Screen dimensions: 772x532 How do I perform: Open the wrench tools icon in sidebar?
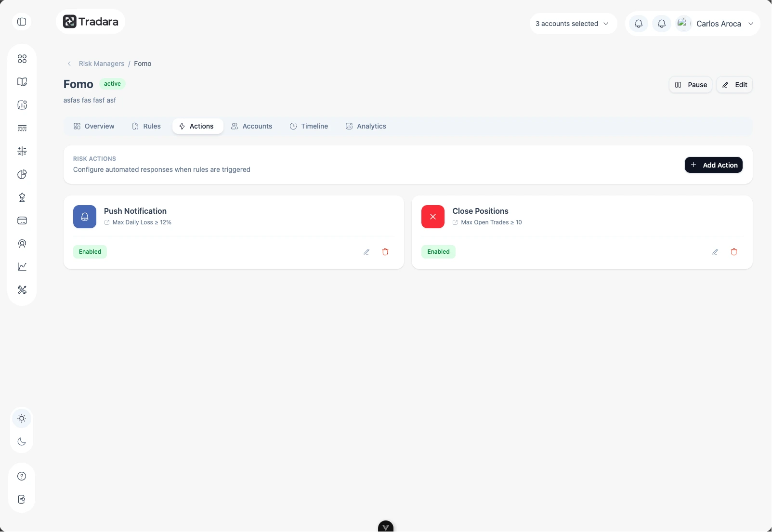(x=22, y=290)
